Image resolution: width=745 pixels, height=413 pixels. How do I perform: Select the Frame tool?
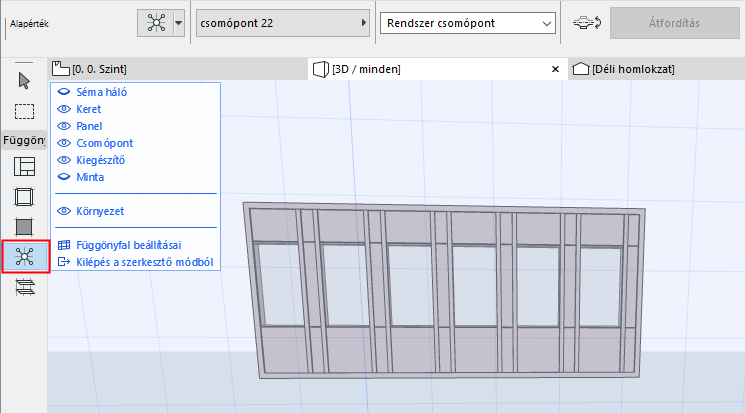[24, 197]
